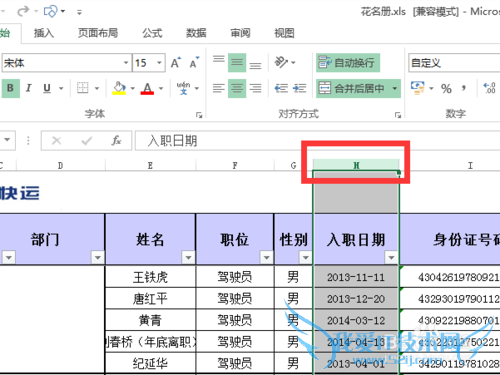This screenshot has width=500, height=375.
Task: Toggle 自动换行 wrap text button
Action: 348,62
